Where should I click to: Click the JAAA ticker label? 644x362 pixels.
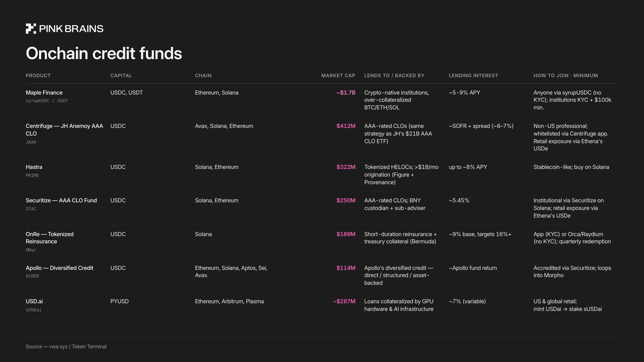click(x=31, y=142)
